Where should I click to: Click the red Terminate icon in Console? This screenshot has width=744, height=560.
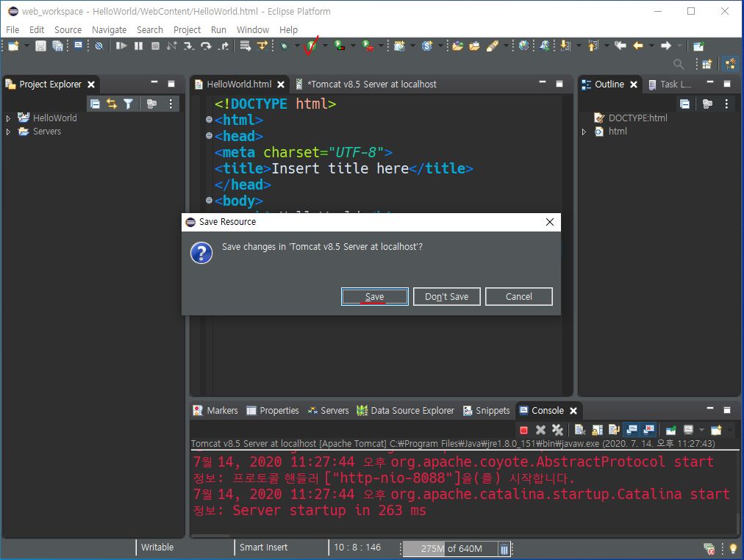(x=524, y=430)
